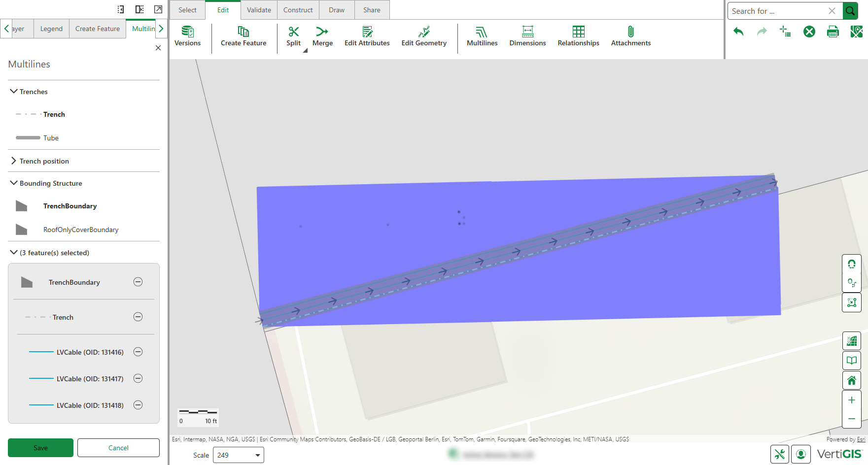868x465 pixels.
Task: Click the Cancel button
Action: pyautogui.click(x=118, y=448)
